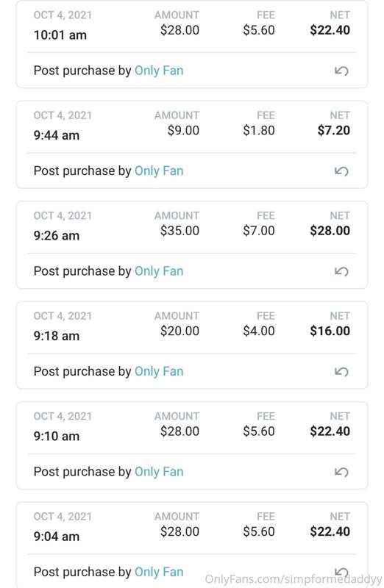
Task: Select the $7.00 fee value
Action: pyautogui.click(x=259, y=231)
